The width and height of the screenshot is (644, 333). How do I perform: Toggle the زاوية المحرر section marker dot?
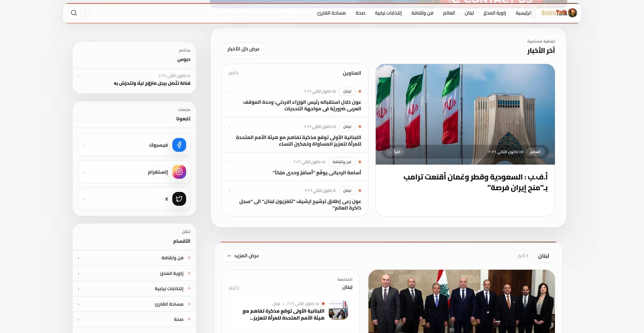pyautogui.click(x=189, y=273)
